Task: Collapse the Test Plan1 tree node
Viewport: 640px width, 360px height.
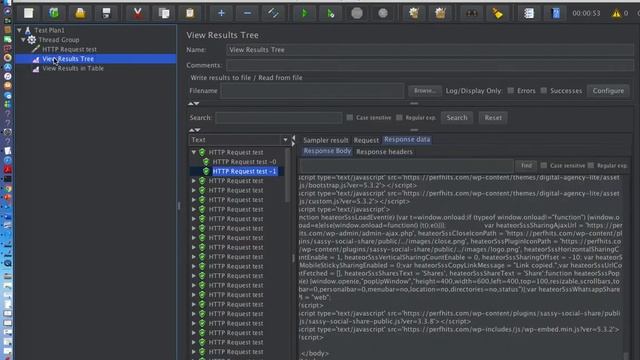Action: click(19, 30)
